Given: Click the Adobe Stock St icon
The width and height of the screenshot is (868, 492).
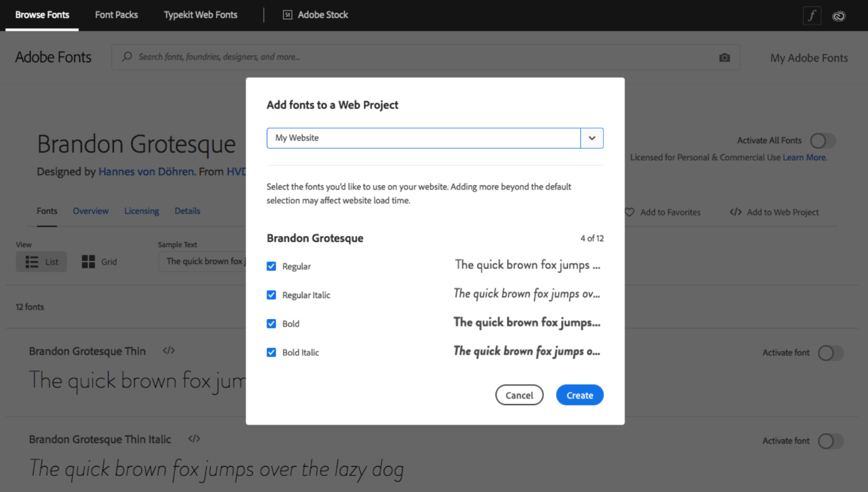Looking at the screenshot, I should [287, 14].
